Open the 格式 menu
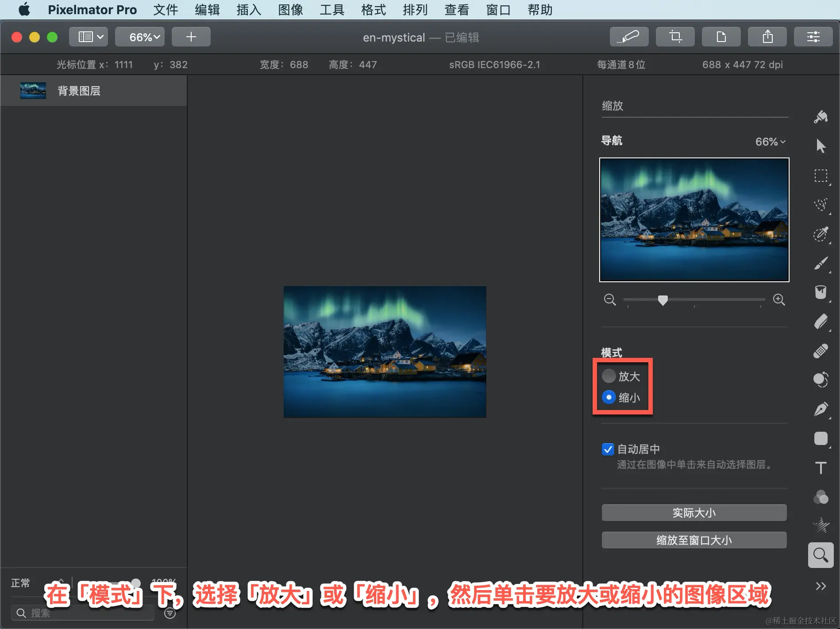This screenshot has height=629, width=840. pos(374,10)
